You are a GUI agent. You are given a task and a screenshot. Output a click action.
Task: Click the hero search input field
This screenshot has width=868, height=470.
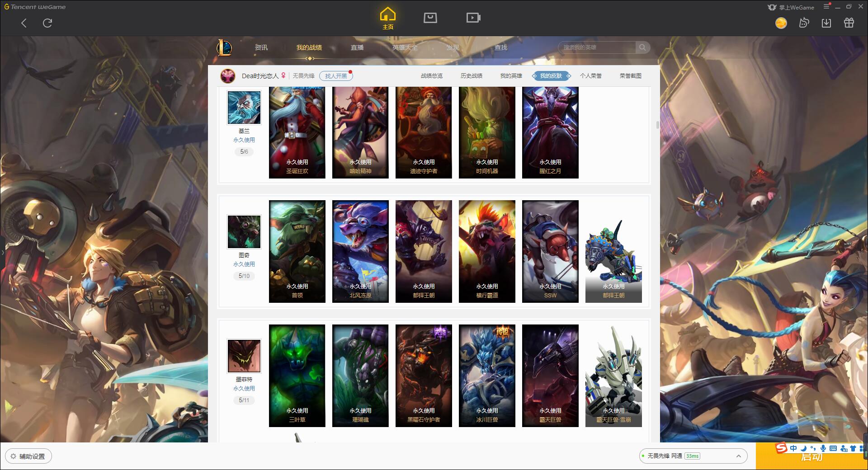597,47
